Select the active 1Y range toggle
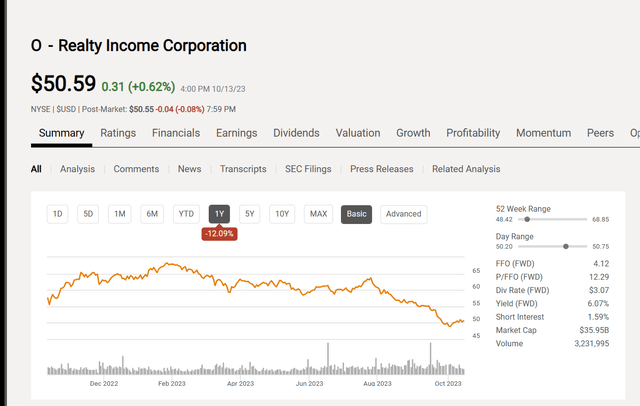 point(220,214)
